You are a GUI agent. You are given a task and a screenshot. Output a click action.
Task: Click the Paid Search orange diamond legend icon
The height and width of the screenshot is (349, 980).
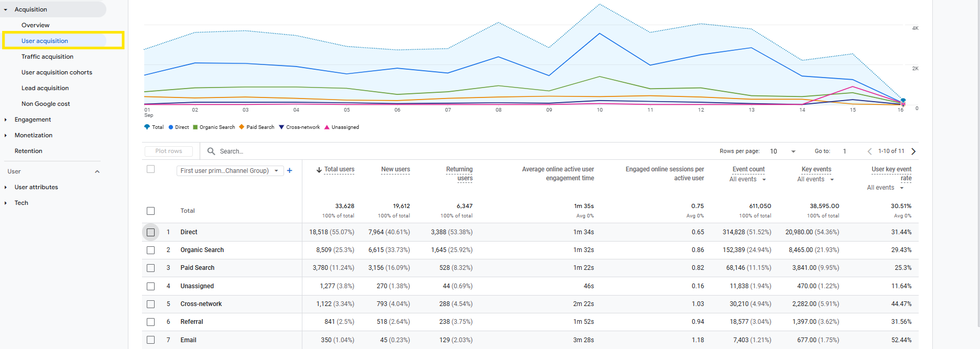[x=242, y=127]
